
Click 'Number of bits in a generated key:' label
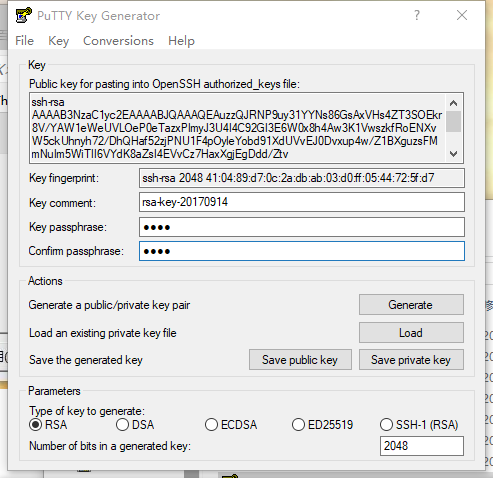coord(110,446)
